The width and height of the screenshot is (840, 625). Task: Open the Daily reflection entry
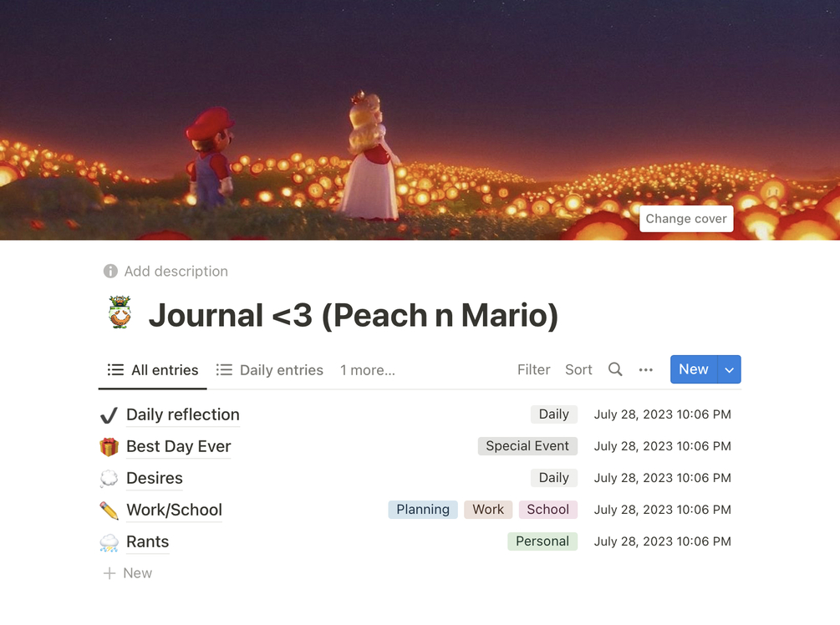coord(183,414)
